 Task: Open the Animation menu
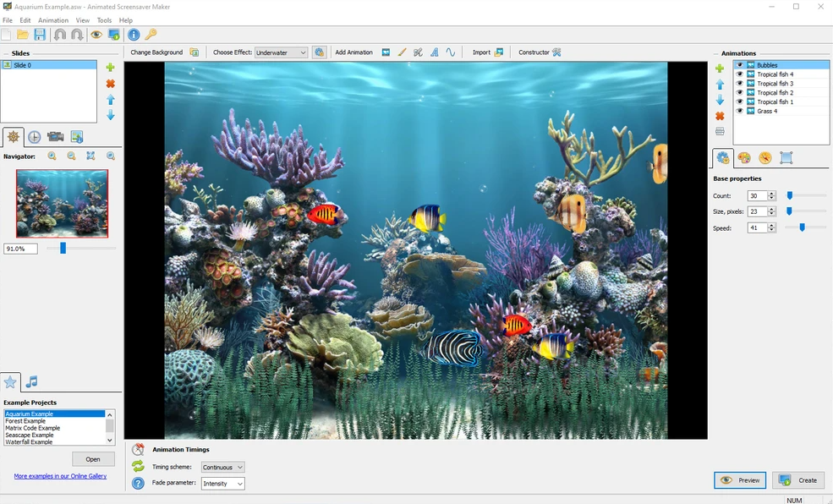click(x=53, y=20)
